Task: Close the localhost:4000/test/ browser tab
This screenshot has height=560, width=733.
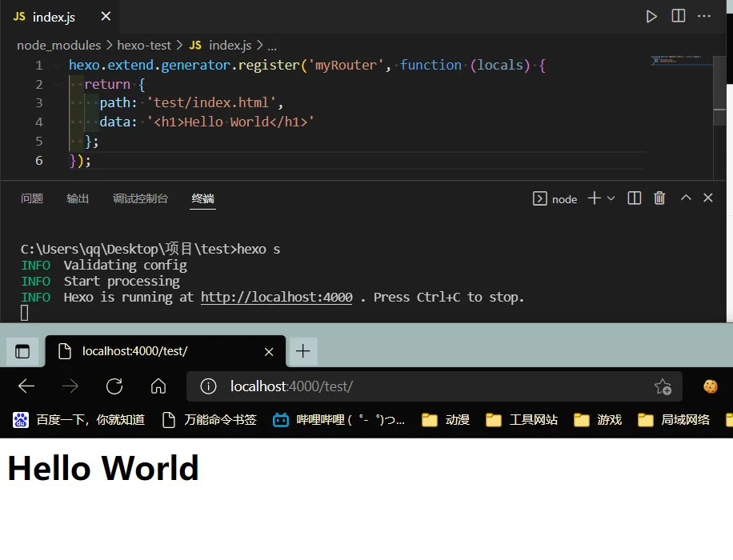Action: 269,351
